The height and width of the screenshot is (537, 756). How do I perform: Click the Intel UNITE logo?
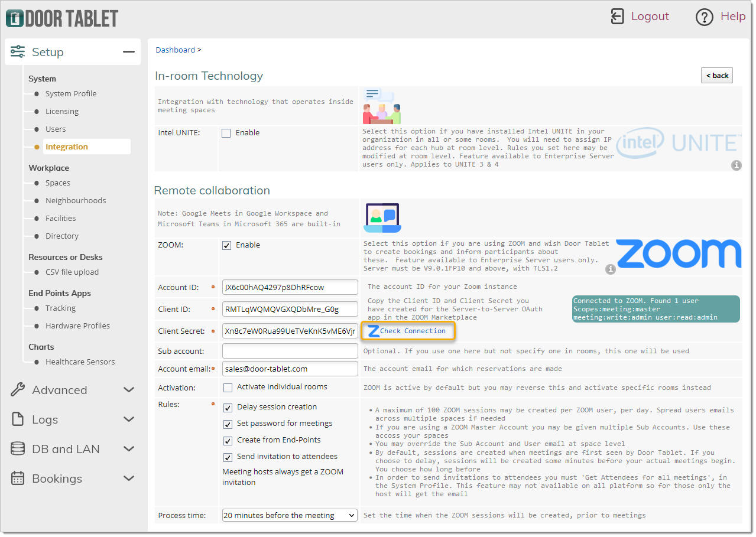(678, 143)
